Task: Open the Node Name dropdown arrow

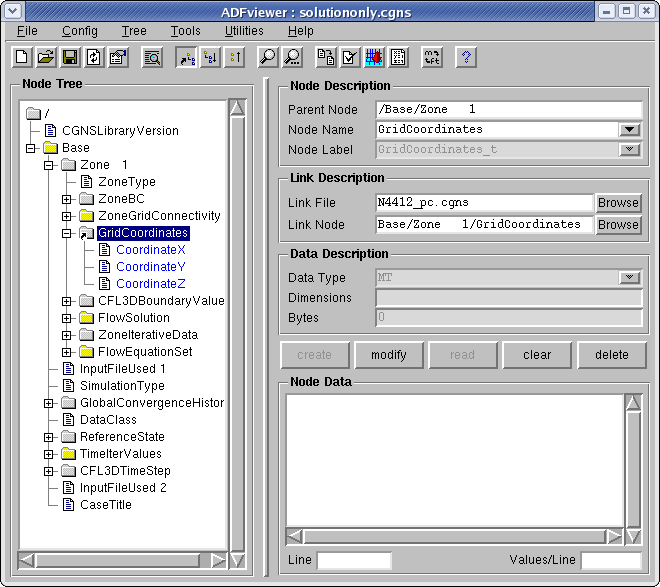Action: (630, 130)
